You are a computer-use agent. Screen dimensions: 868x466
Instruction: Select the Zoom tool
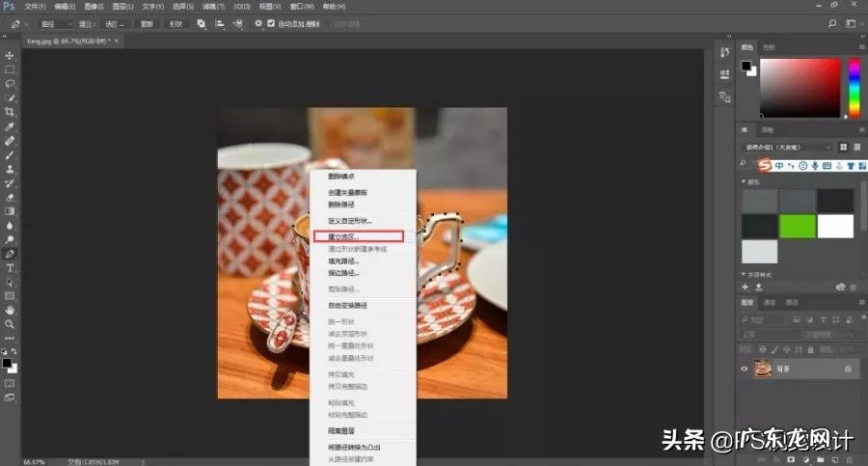click(x=10, y=324)
